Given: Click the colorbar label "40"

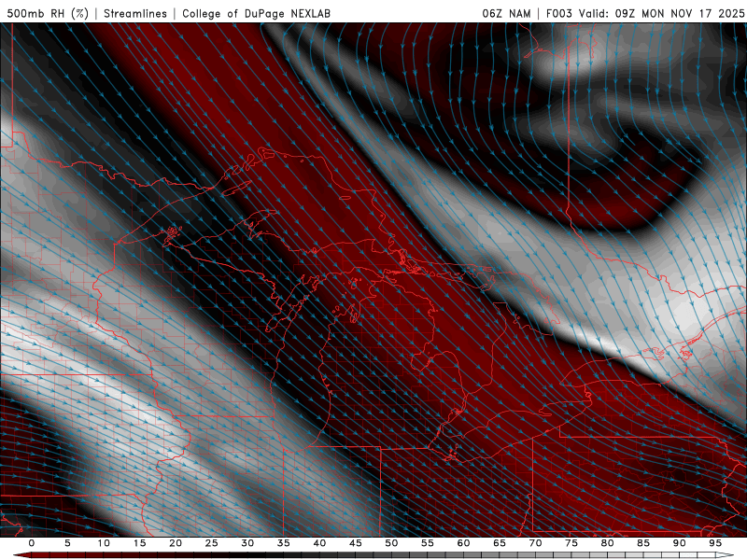Looking at the screenshot, I should [x=319, y=543].
